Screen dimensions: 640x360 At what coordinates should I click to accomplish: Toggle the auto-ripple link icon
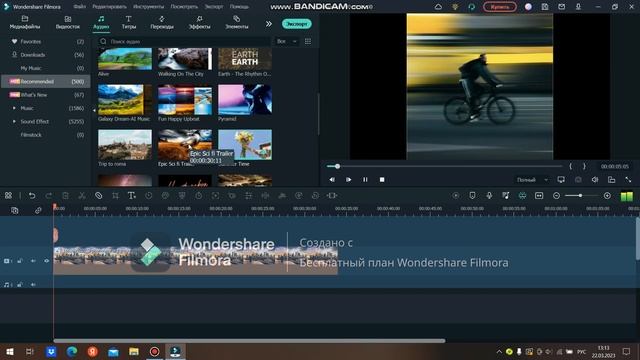[x=38, y=211]
